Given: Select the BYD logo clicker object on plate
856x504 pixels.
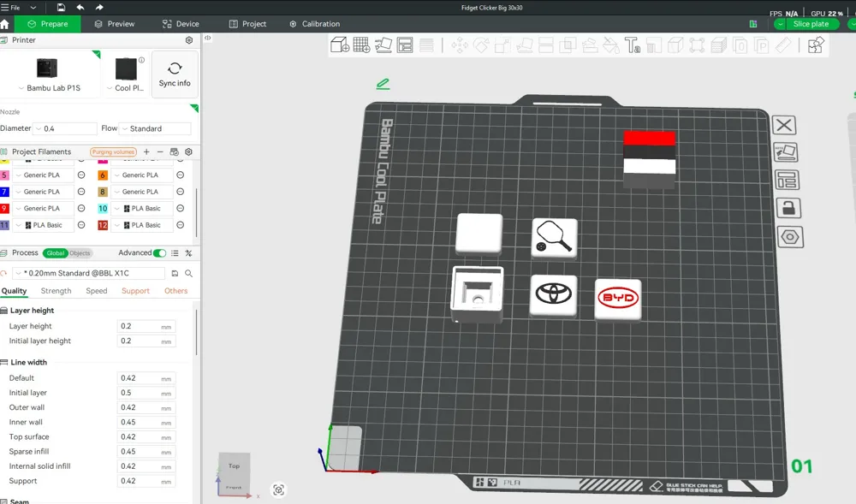Looking at the screenshot, I should [618, 299].
